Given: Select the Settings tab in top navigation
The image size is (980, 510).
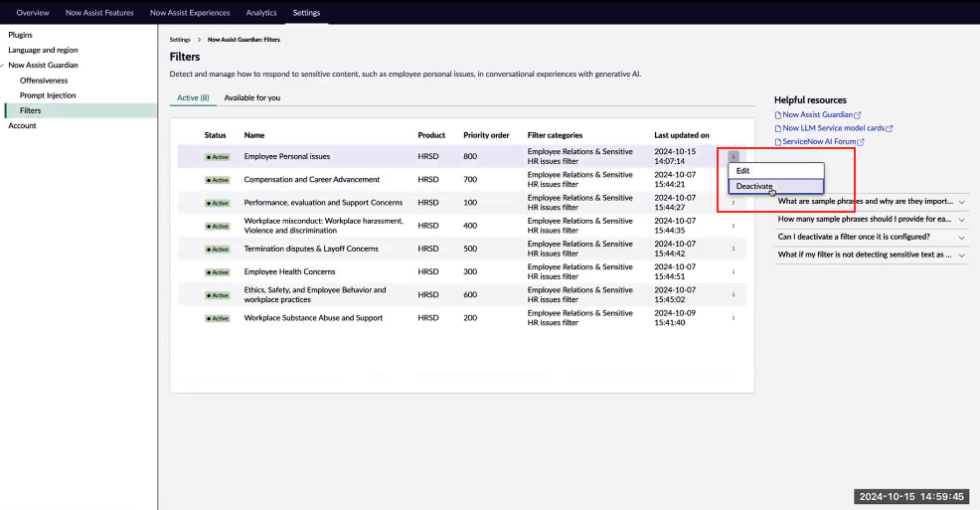Looking at the screenshot, I should (306, 13).
